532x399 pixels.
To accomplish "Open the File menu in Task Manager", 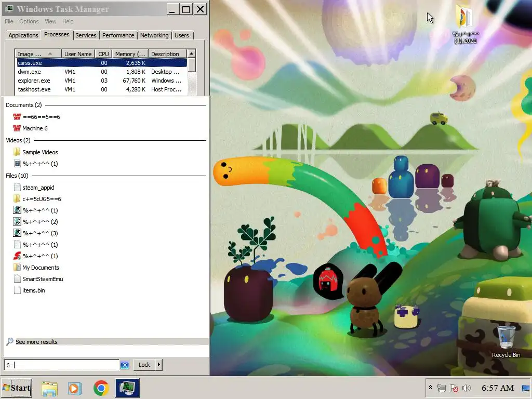I will [9, 21].
